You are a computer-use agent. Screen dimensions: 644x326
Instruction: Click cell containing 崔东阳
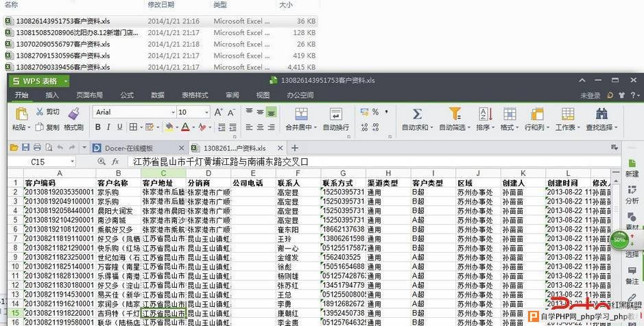point(298,229)
